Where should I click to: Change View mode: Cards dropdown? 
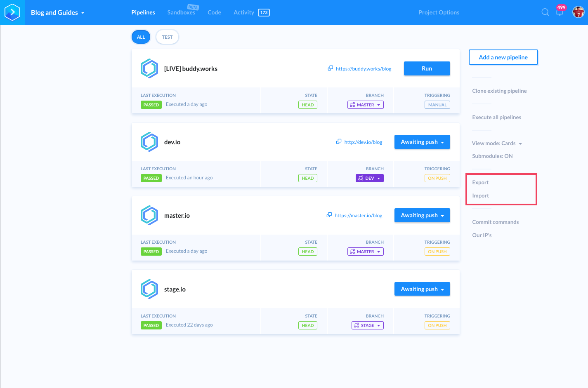[497, 143]
